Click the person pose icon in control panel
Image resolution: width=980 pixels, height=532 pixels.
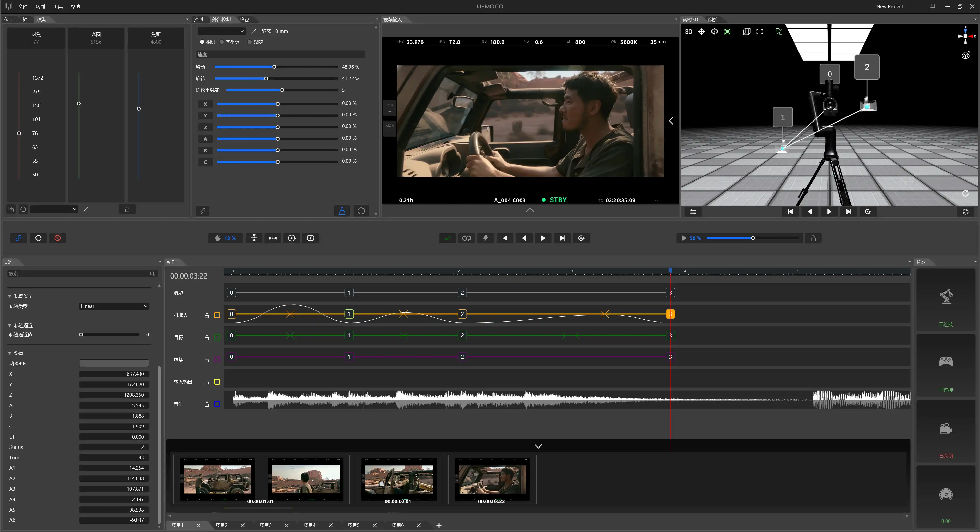tap(342, 211)
